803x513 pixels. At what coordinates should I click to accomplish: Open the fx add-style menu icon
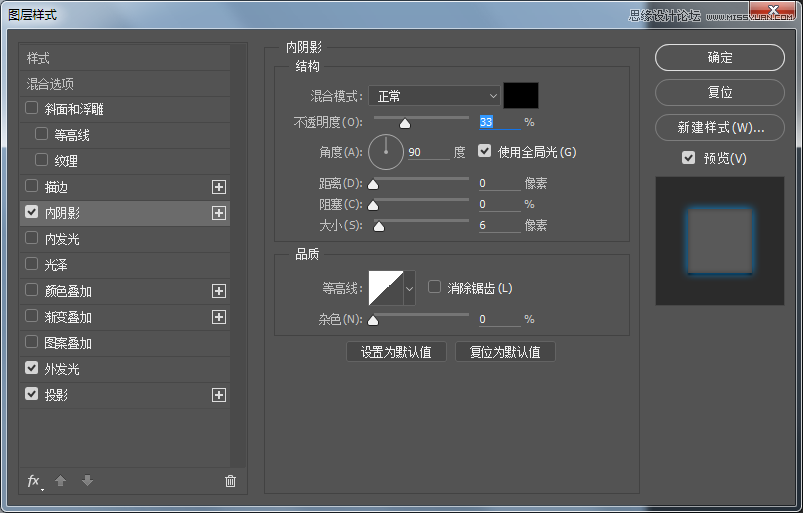point(34,481)
